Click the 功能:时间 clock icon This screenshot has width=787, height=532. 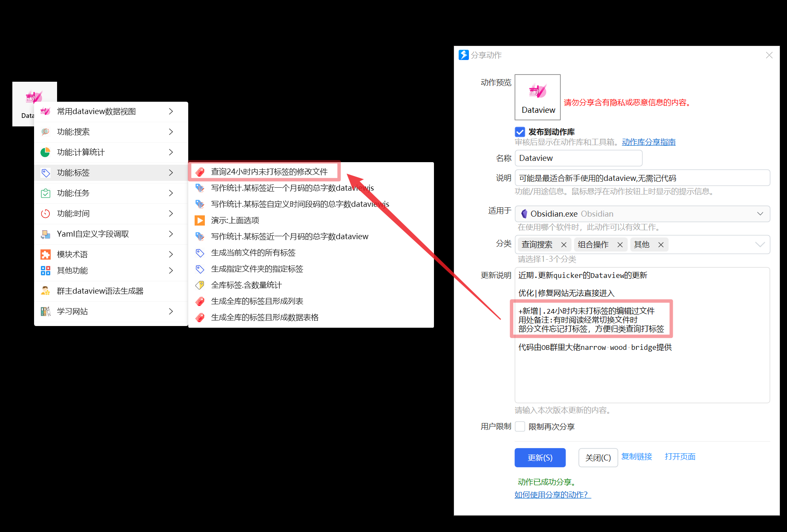45,214
